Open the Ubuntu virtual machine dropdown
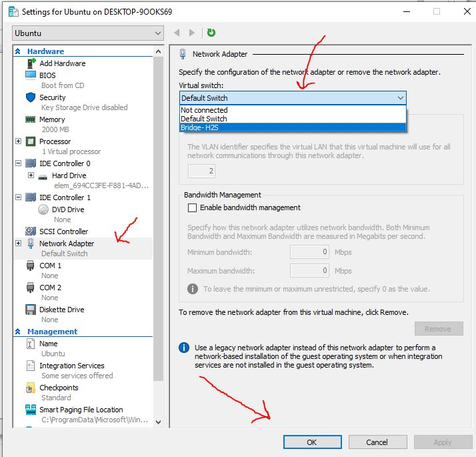This screenshot has width=476, height=457. (x=88, y=33)
